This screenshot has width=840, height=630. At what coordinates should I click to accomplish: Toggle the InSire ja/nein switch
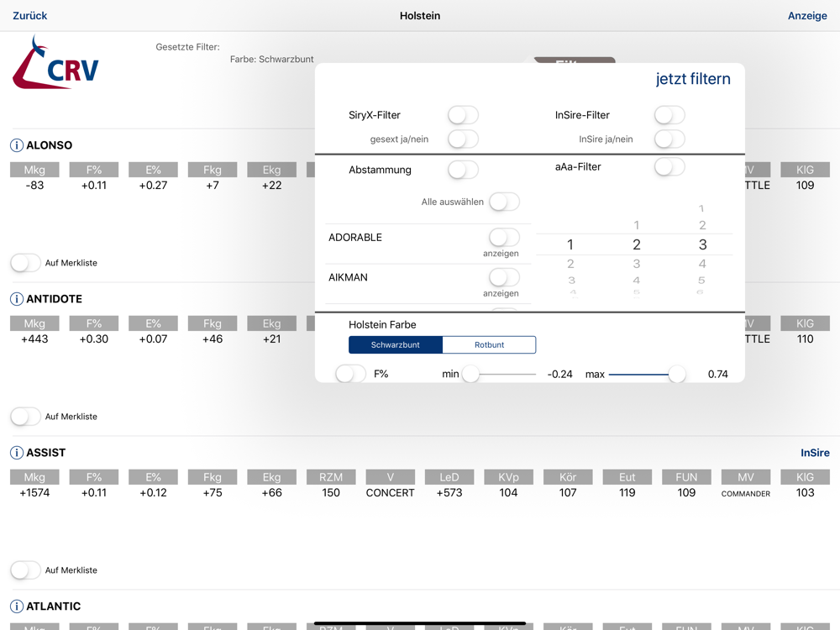669,139
